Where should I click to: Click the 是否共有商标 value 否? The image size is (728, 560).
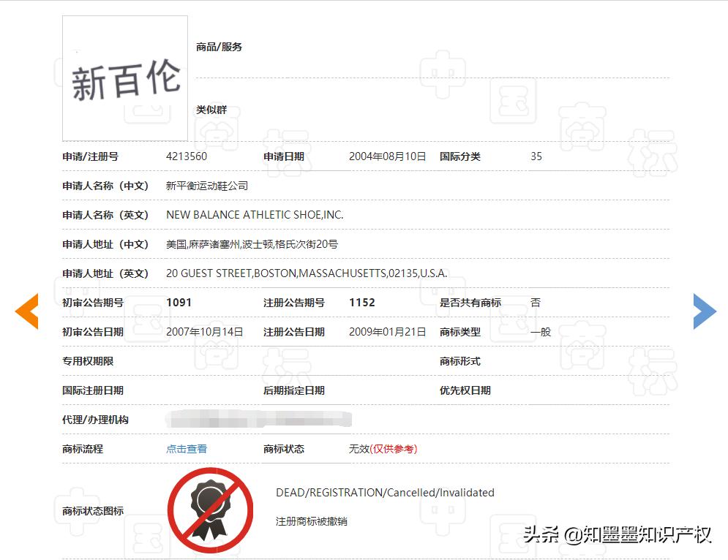534,302
